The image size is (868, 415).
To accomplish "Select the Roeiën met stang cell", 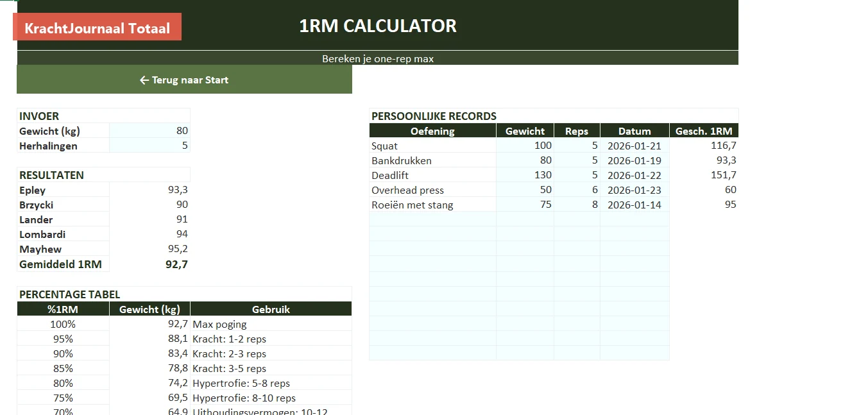I will pyautogui.click(x=432, y=205).
